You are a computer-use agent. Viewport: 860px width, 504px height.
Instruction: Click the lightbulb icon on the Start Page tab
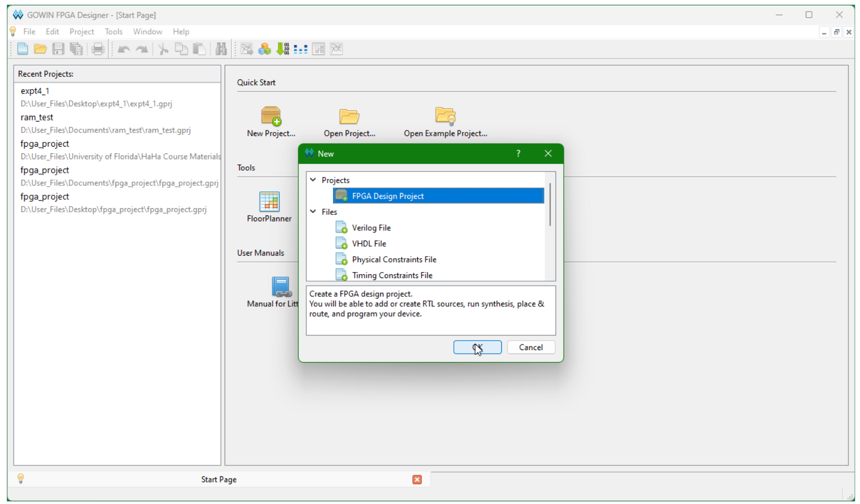point(21,478)
